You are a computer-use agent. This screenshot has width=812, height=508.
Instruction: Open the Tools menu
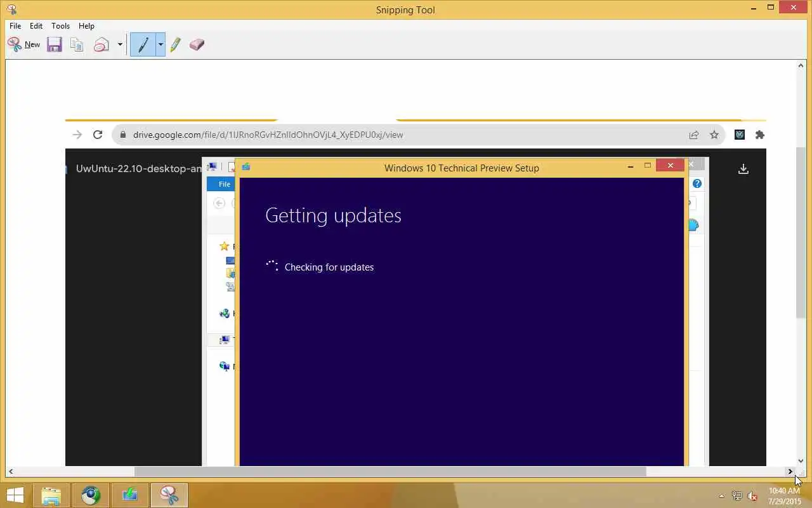coord(60,26)
